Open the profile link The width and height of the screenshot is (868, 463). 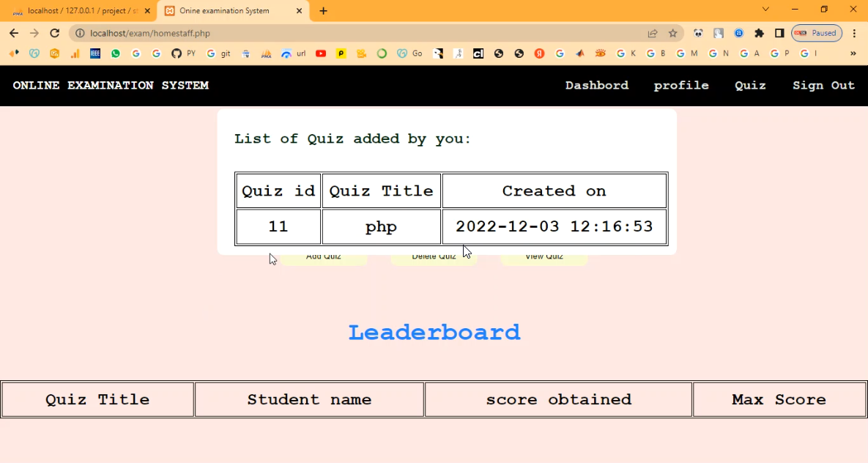pos(680,86)
